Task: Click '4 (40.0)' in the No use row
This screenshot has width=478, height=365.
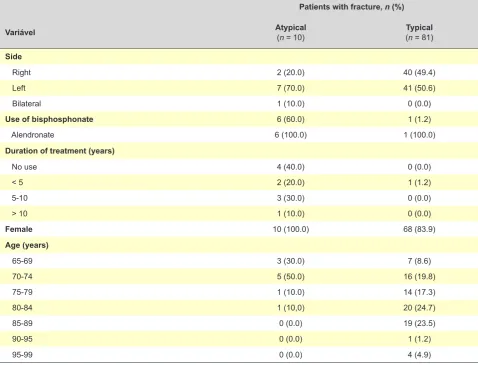Action: click(x=291, y=167)
